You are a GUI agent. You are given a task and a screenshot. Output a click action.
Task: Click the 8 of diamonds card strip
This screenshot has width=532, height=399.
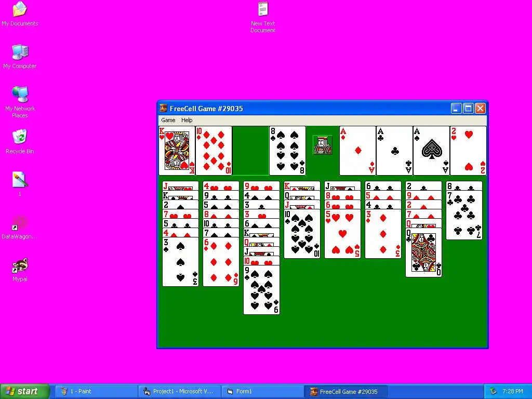point(221,214)
